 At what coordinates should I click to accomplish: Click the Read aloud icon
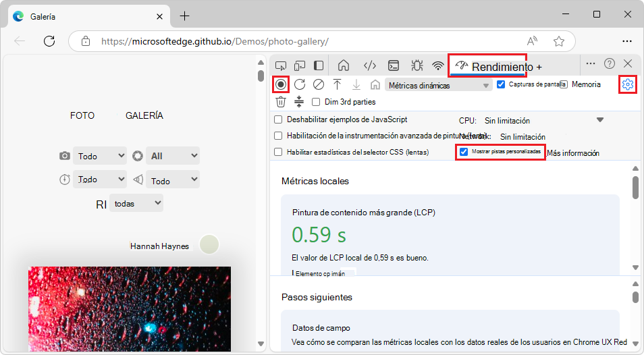[533, 41]
